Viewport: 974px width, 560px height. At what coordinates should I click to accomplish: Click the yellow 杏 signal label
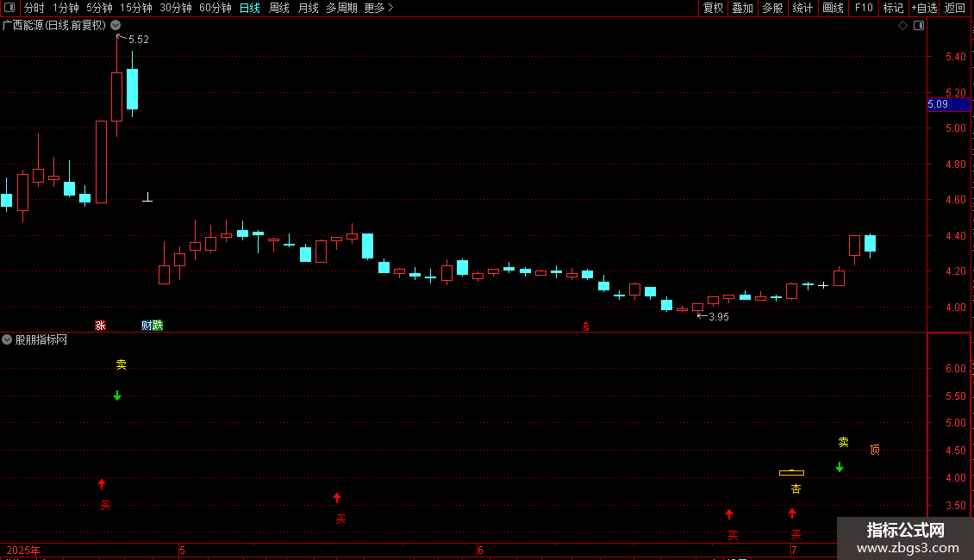pos(796,489)
